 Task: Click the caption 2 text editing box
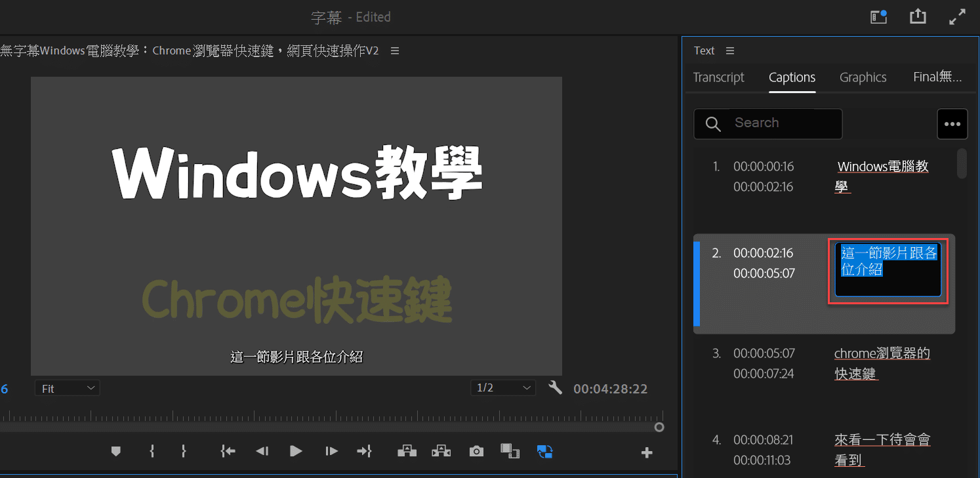888,270
